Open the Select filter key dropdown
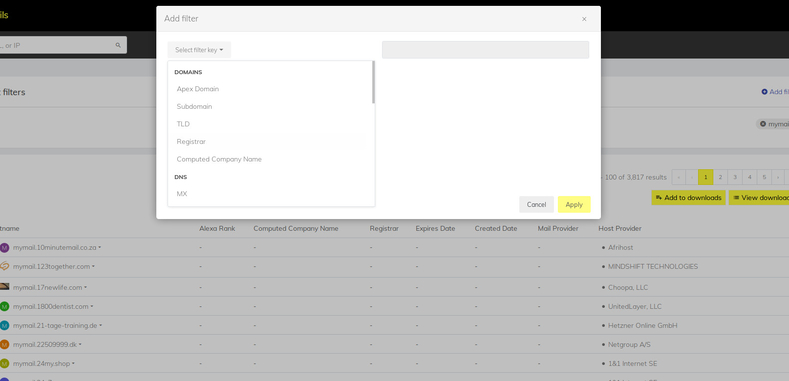 click(x=199, y=50)
